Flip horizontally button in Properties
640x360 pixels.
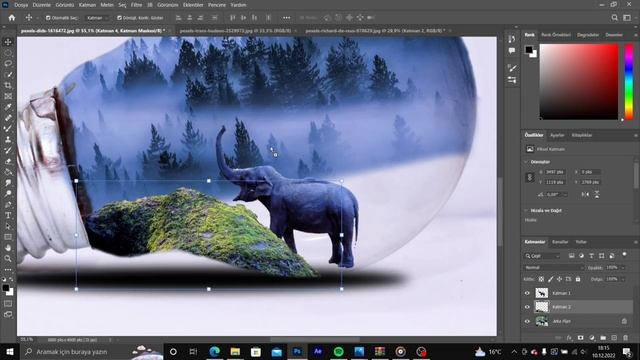(585, 195)
